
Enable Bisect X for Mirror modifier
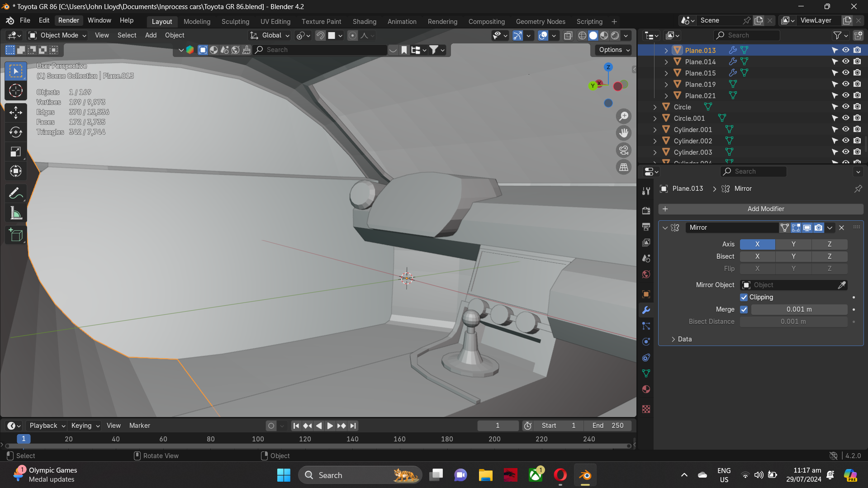pyautogui.click(x=757, y=256)
